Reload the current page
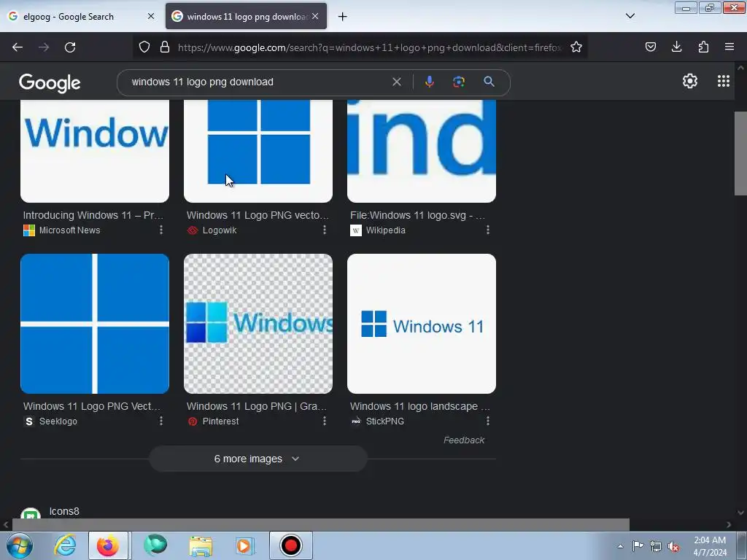 pyautogui.click(x=70, y=47)
